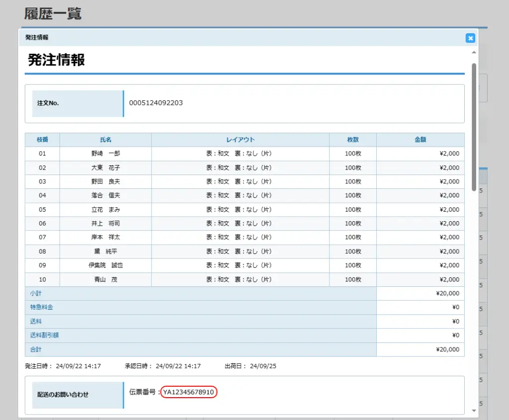
Task: Click the 送料割引額 row label
Action: point(44,335)
